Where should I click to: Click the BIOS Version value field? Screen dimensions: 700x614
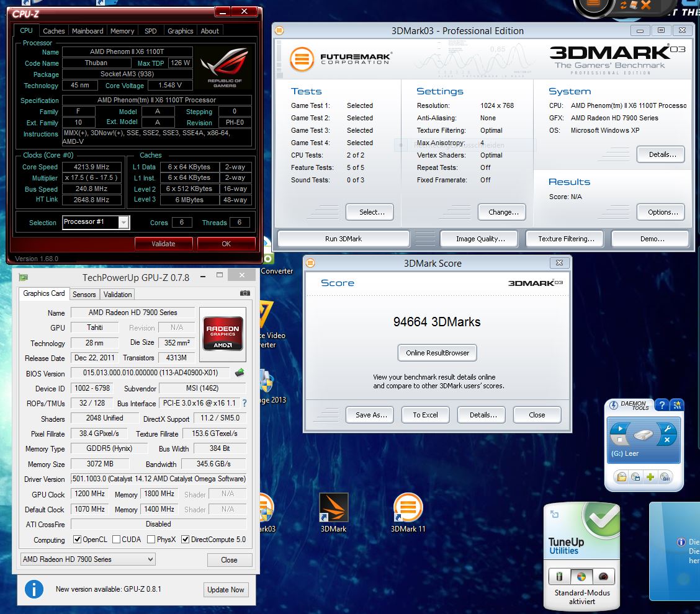[150, 373]
